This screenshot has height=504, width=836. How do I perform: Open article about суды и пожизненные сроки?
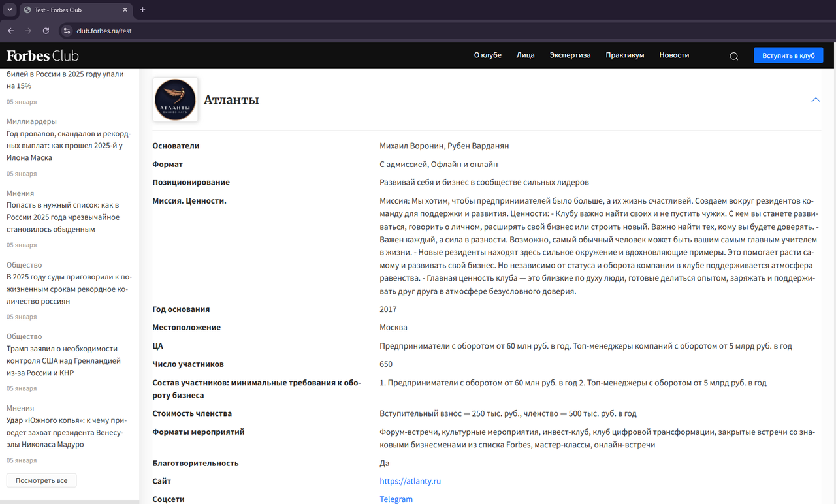click(x=69, y=289)
